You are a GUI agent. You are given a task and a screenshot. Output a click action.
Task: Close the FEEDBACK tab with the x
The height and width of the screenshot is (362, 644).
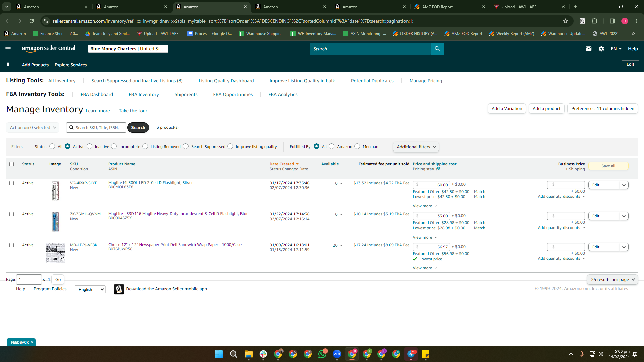(32, 342)
